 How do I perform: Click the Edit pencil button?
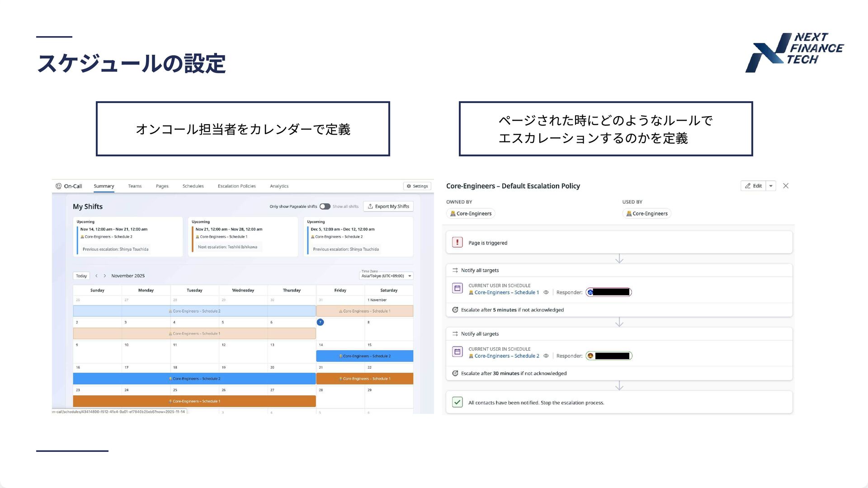pyautogui.click(x=753, y=186)
